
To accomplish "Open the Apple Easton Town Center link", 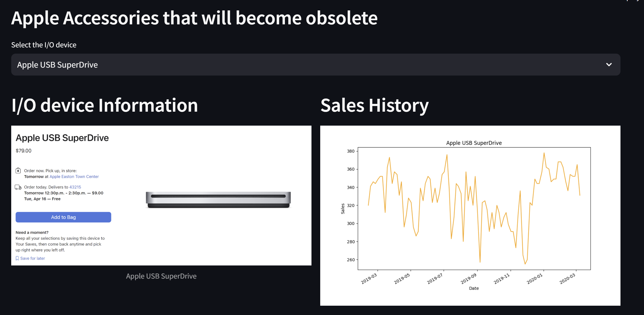I will pos(74,177).
